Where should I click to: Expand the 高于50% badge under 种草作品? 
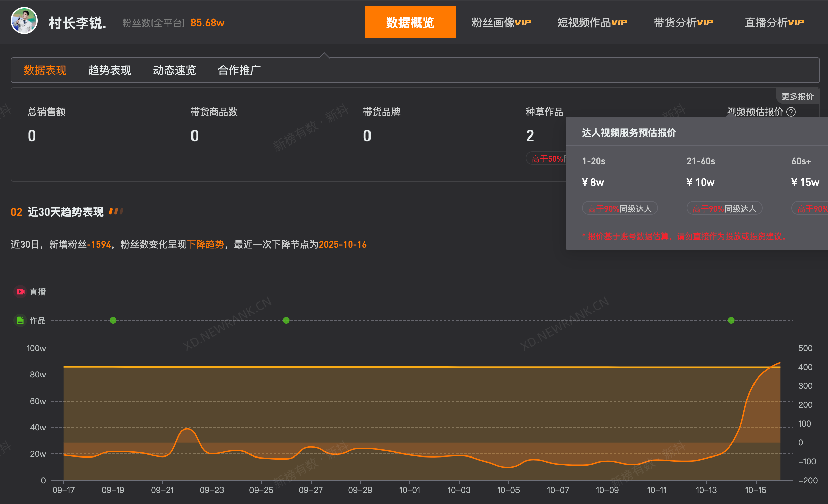point(547,158)
